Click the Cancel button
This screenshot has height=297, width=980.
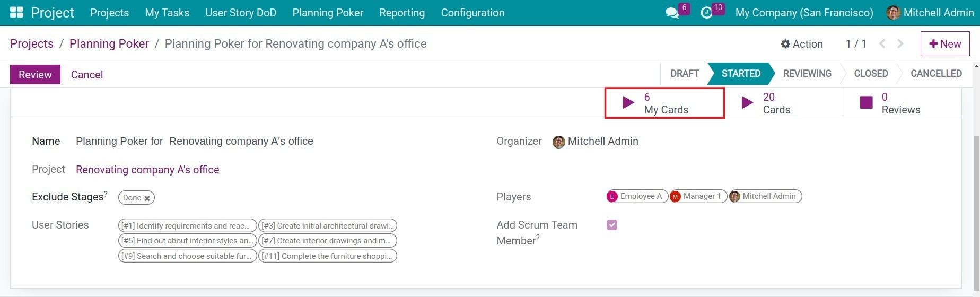(x=87, y=75)
